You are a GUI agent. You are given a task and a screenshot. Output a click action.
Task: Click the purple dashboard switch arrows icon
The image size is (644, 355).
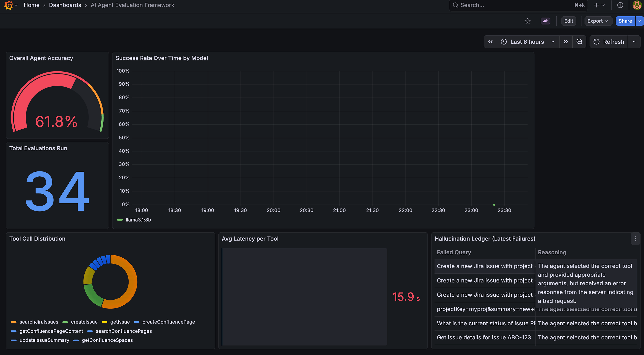point(545,21)
